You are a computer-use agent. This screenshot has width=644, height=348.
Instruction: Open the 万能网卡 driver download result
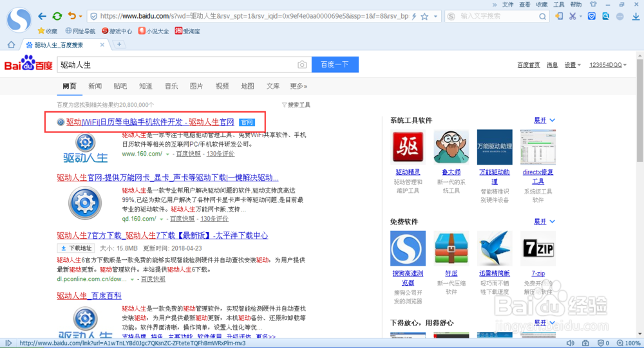click(167, 178)
